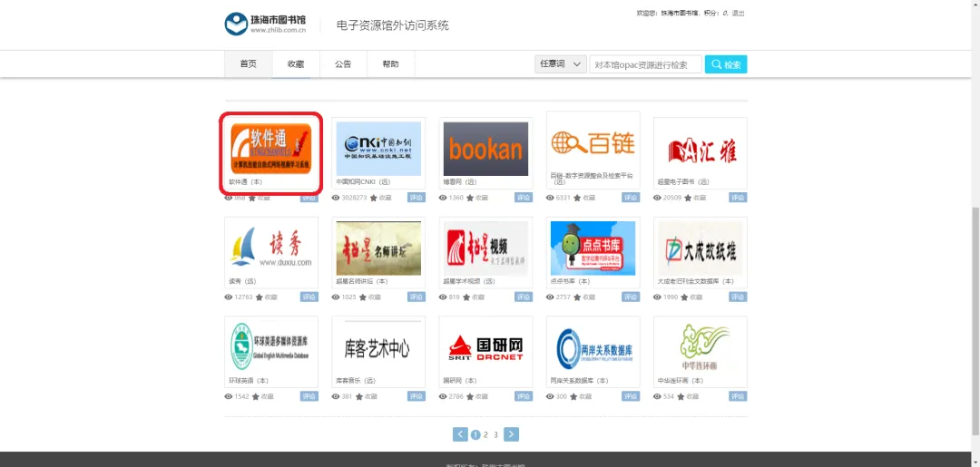
Task: Star the 国研网 resource
Action: pyautogui.click(x=469, y=396)
